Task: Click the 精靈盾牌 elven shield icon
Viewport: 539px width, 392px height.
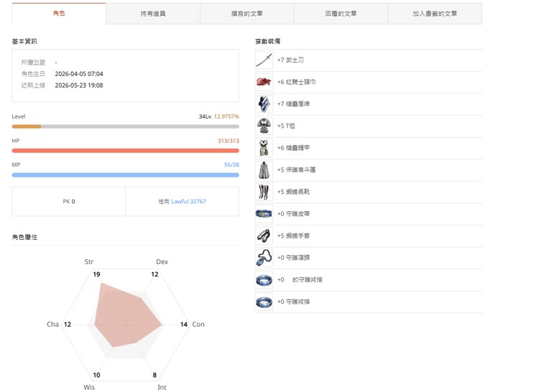Action: (264, 104)
